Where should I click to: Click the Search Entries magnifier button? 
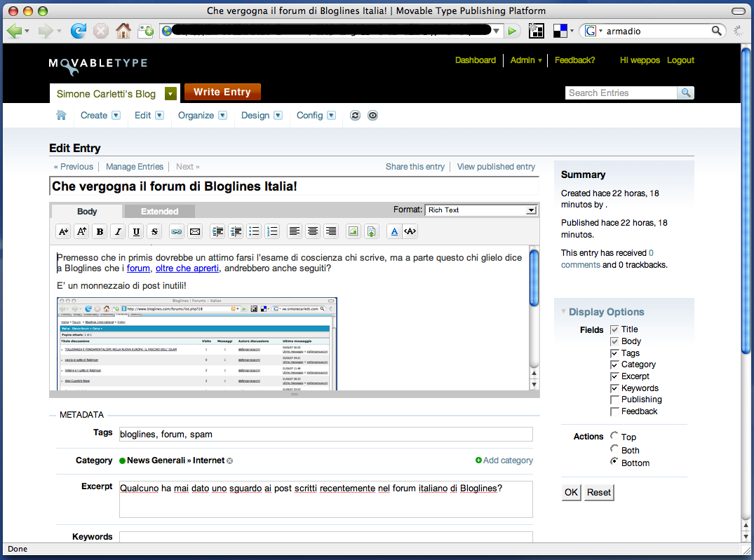pos(686,93)
